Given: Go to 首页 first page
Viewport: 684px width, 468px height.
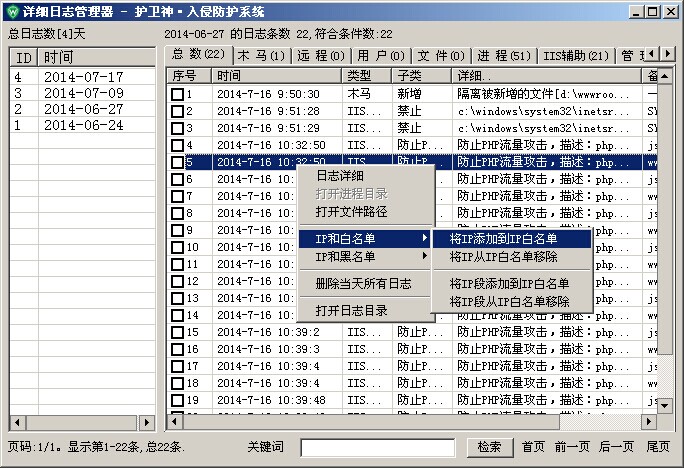Looking at the screenshot, I should click(534, 447).
